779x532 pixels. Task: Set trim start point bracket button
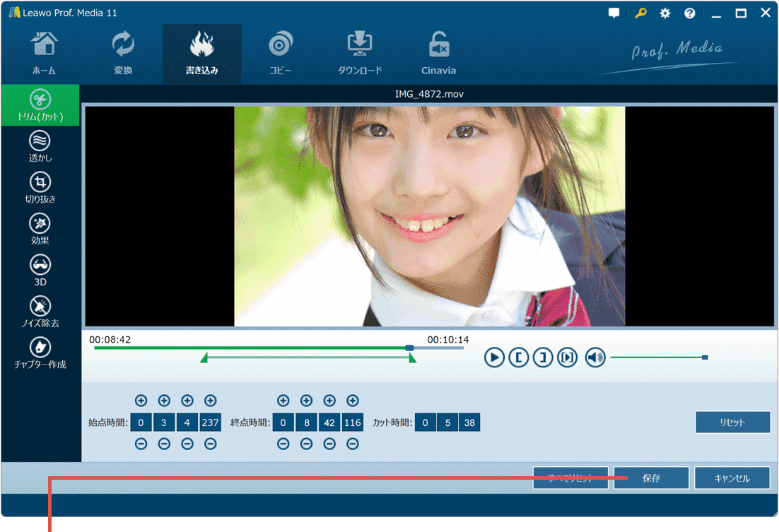point(518,357)
